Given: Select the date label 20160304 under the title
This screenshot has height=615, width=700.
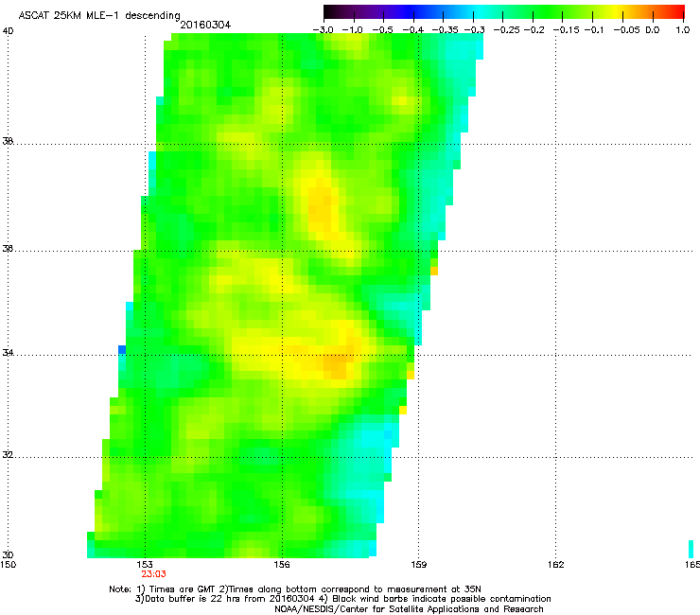Looking at the screenshot, I should click(x=205, y=25).
